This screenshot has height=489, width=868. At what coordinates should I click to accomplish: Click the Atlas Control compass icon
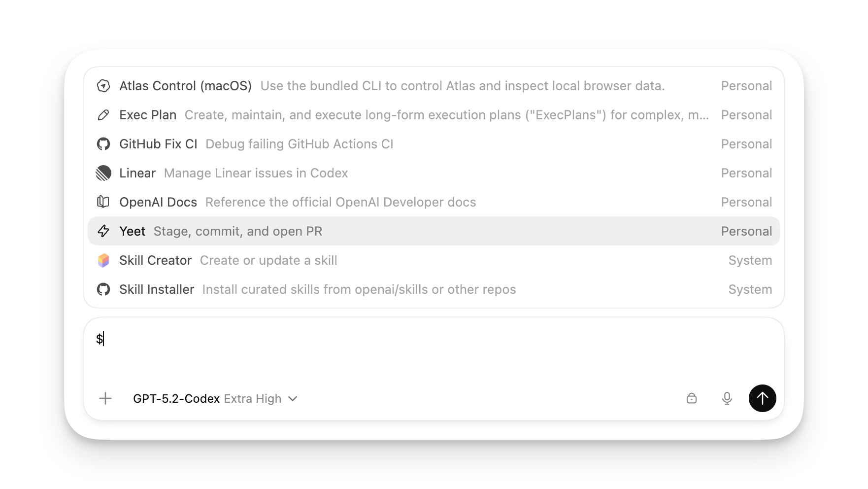(x=104, y=85)
